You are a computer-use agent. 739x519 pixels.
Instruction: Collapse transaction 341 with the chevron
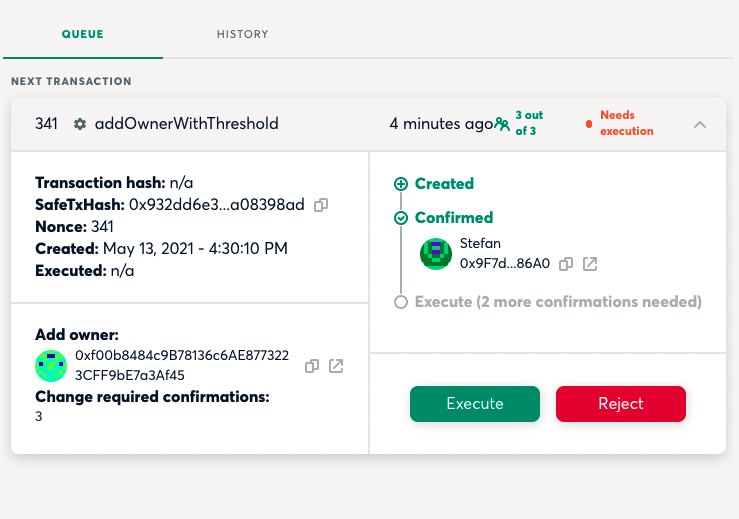point(700,124)
